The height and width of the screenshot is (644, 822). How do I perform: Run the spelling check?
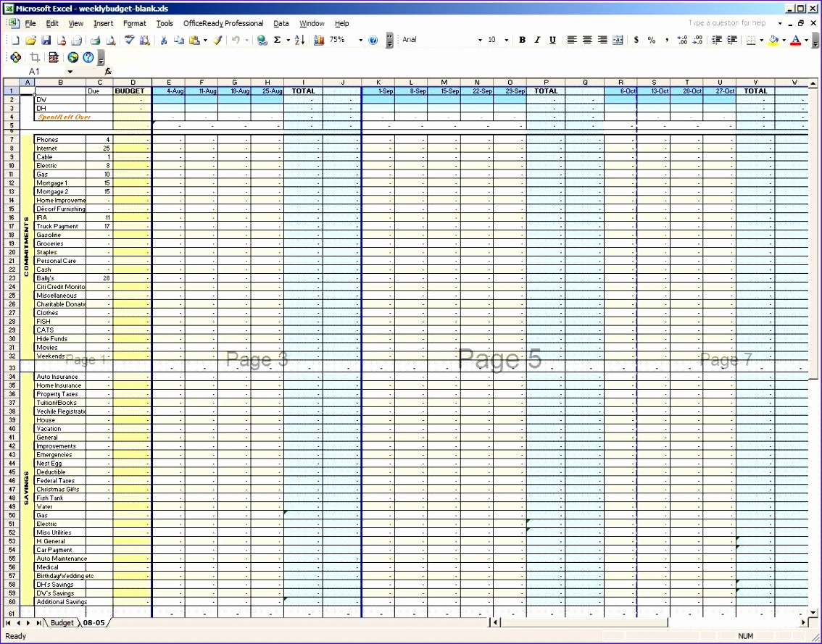pyautogui.click(x=129, y=40)
